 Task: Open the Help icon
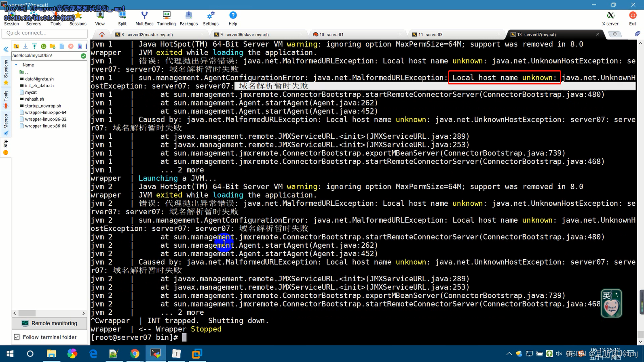pos(233,19)
